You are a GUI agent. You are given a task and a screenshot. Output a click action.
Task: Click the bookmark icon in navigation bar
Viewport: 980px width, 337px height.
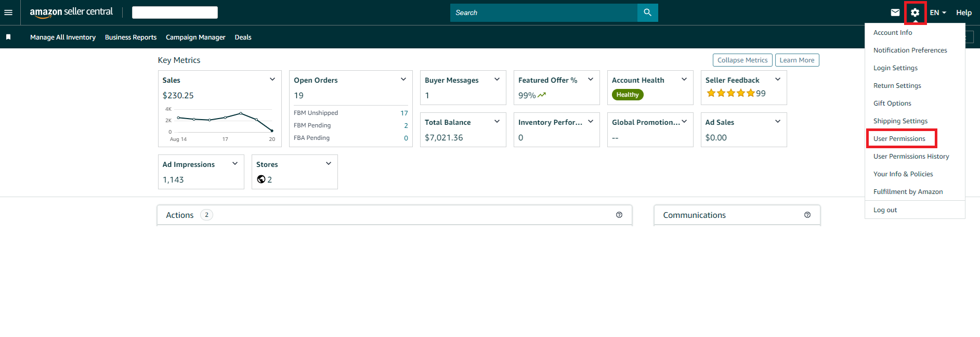click(8, 37)
